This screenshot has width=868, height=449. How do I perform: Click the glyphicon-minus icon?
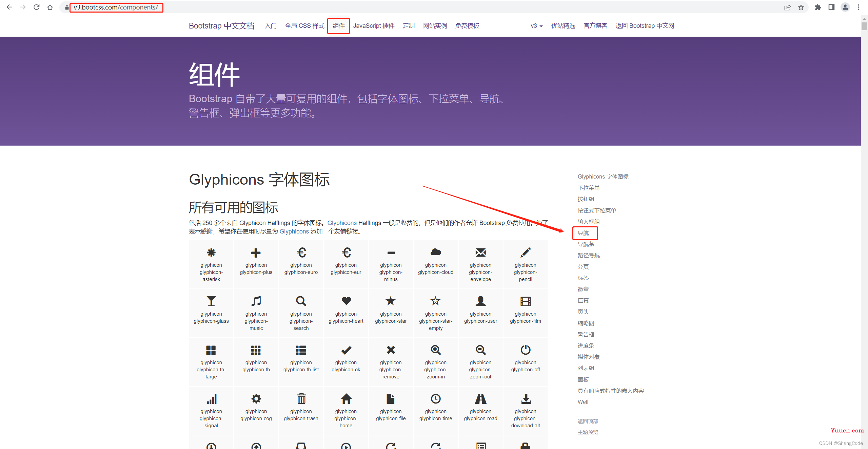tap(391, 253)
